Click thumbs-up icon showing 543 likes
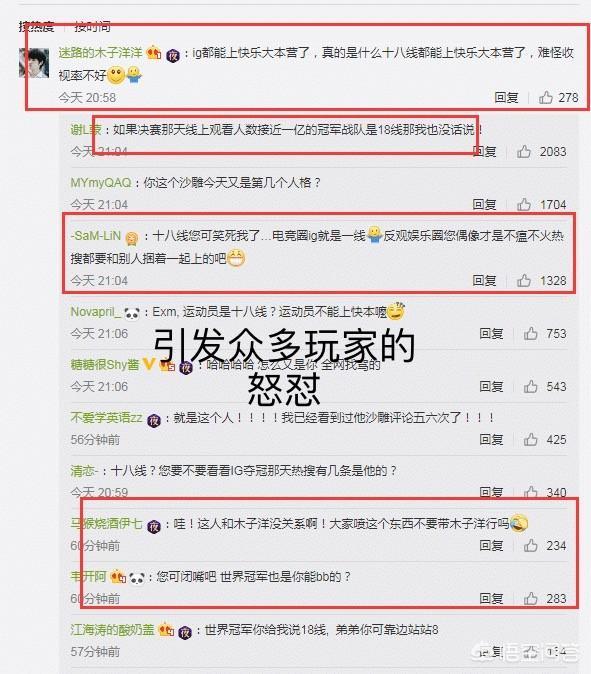Image resolution: width=591 pixels, height=674 pixels. pyautogui.click(x=530, y=386)
